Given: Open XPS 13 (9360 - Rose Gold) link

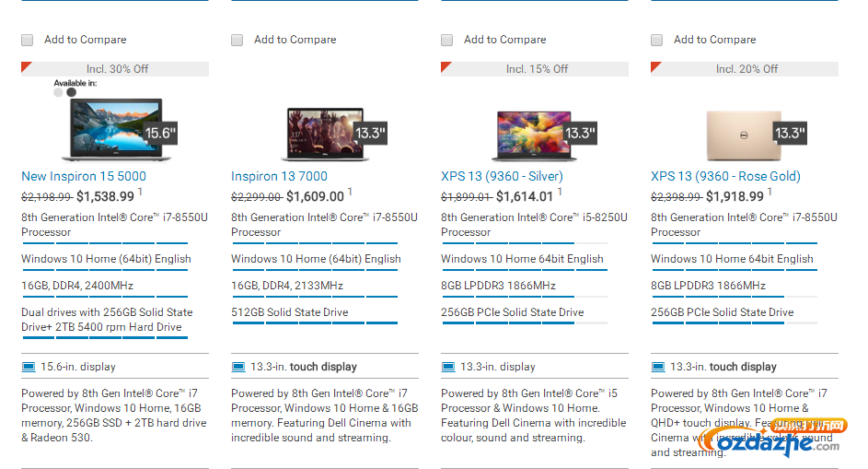Looking at the screenshot, I should click(x=725, y=176).
